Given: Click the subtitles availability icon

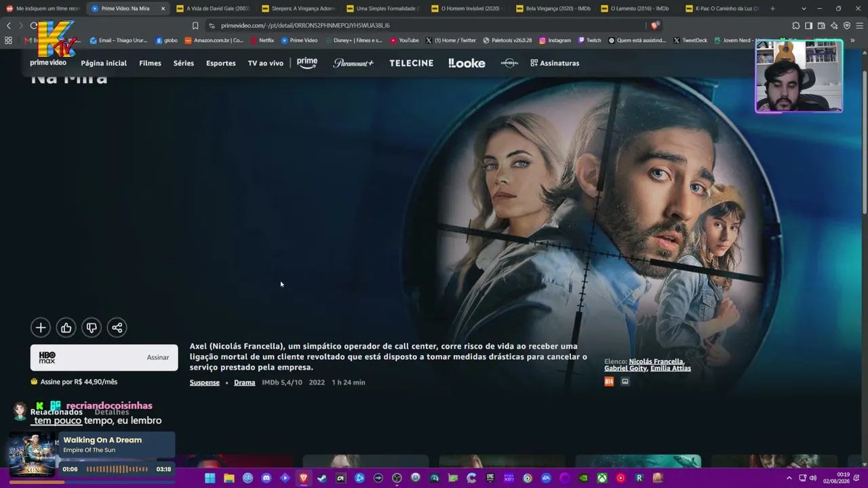Looking at the screenshot, I should pyautogui.click(x=625, y=382).
